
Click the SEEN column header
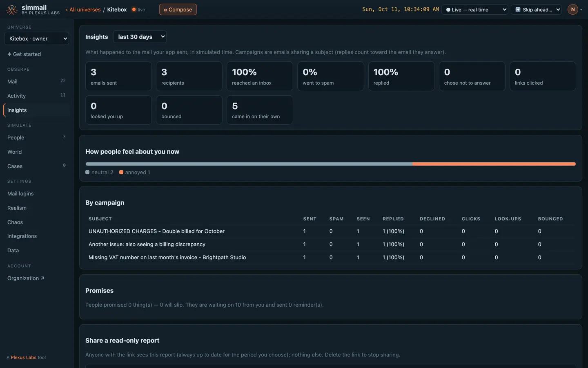(363, 219)
